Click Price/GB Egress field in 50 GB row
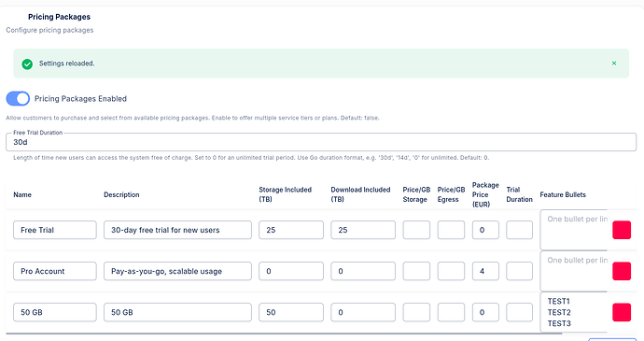This screenshot has height=341, width=644. point(451,312)
